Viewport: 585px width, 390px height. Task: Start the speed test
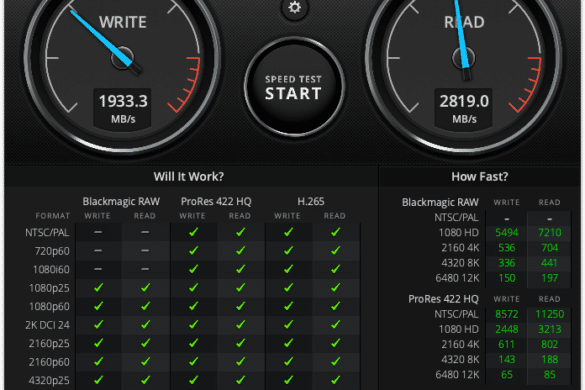pos(294,87)
